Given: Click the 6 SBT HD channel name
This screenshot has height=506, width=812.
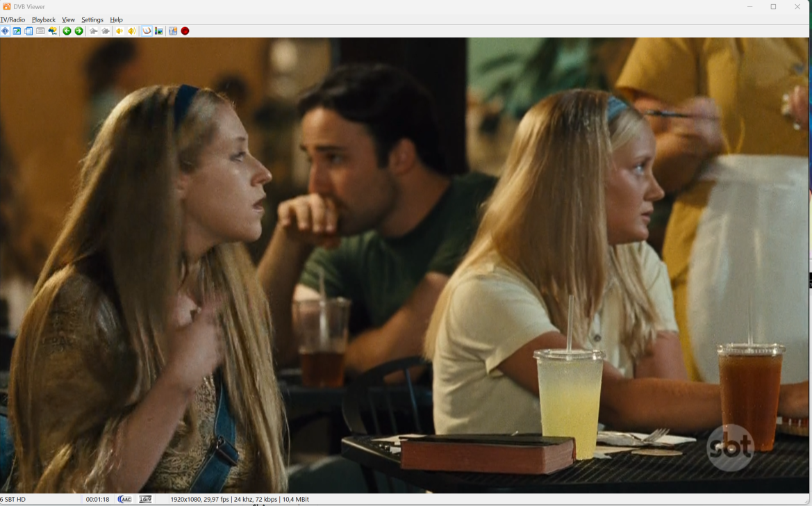Looking at the screenshot, I should tap(13, 499).
